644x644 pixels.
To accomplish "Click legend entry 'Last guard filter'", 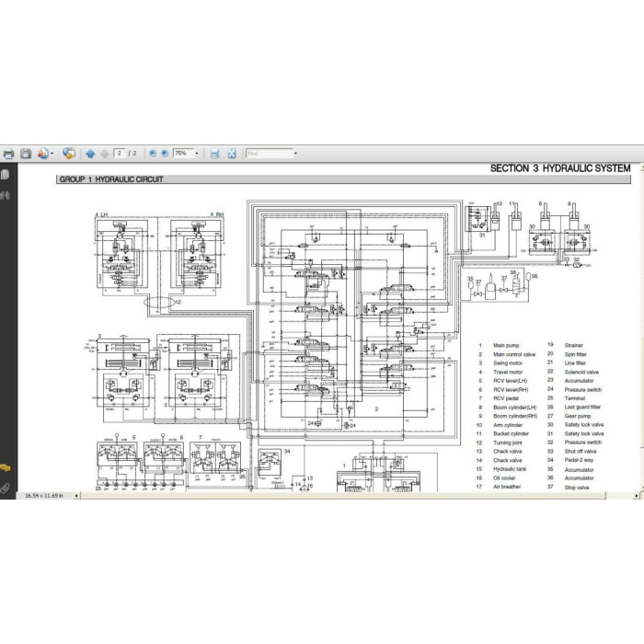I will [x=582, y=407].
